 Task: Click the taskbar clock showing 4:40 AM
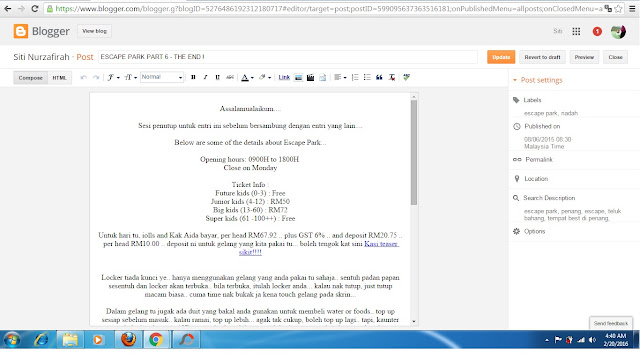616,340
